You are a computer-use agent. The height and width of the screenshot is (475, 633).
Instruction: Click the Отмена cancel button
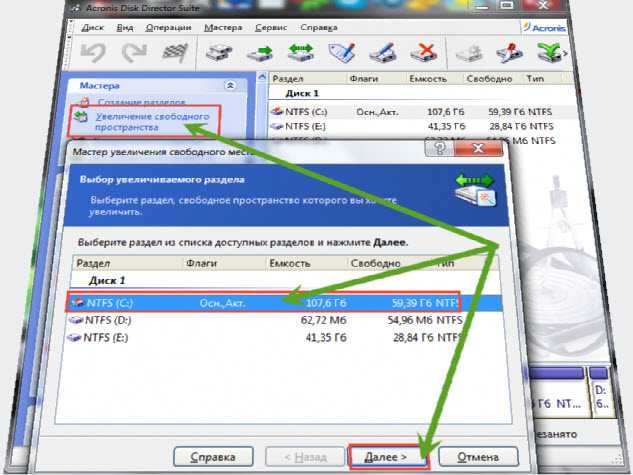point(478,457)
